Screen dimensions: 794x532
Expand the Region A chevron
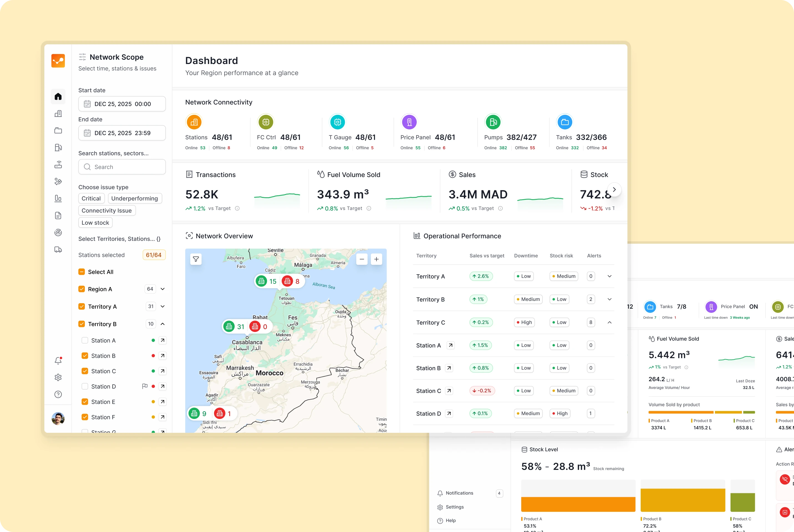(163, 289)
